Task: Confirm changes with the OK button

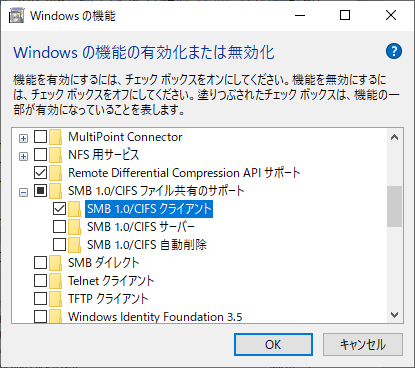Action: point(273,344)
